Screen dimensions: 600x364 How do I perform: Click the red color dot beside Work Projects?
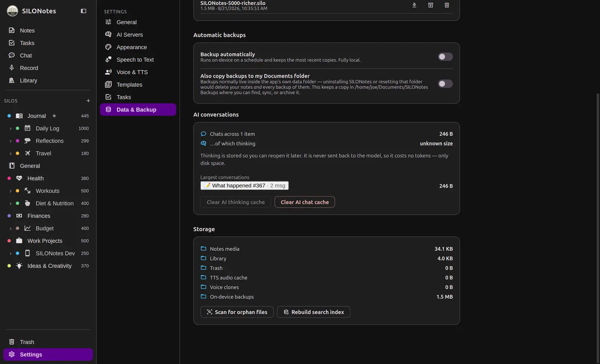[x=9, y=241]
